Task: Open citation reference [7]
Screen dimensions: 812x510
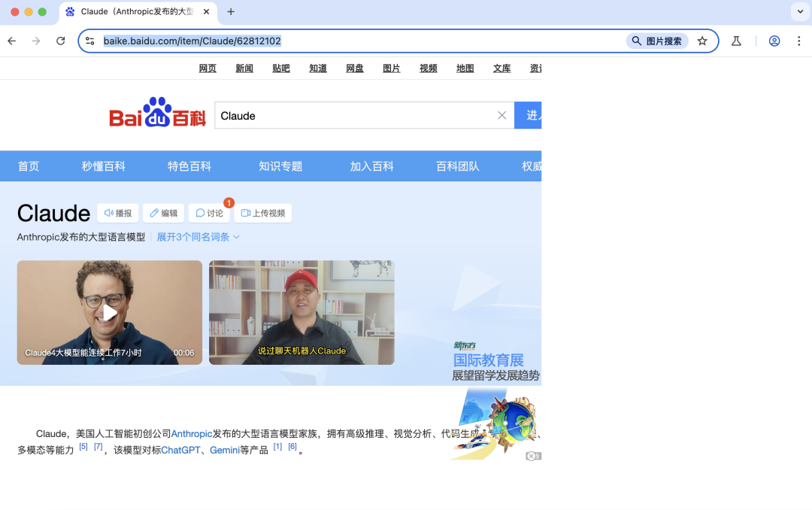Action: 98,447
